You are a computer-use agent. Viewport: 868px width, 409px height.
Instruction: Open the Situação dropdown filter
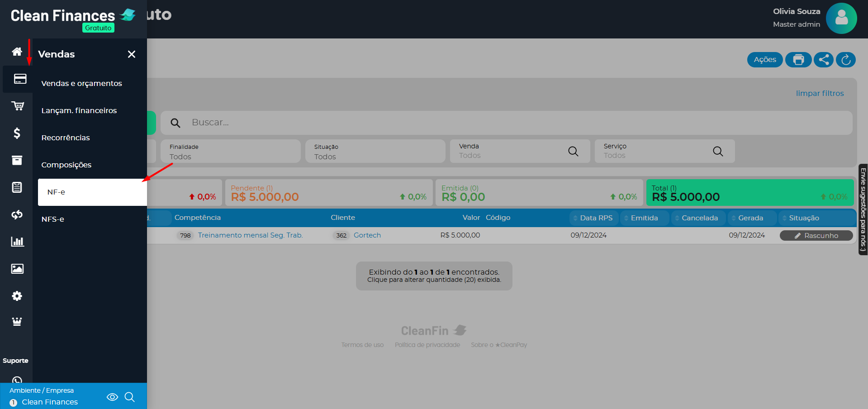[x=375, y=152]
